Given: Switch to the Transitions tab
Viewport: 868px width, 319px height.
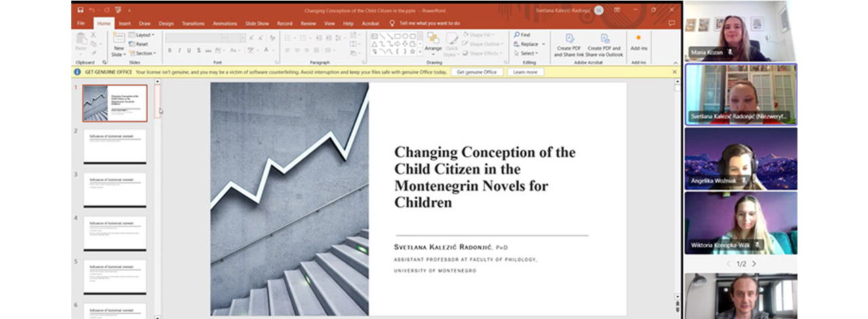Looking at the screenshot, I should point(193,23).
